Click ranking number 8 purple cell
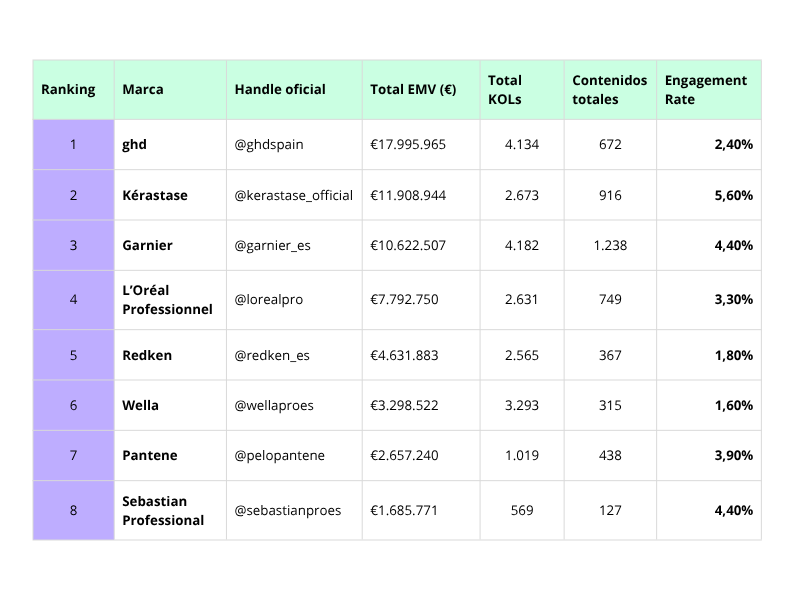This screenshot has width=800, height=600. pos(73,511)
